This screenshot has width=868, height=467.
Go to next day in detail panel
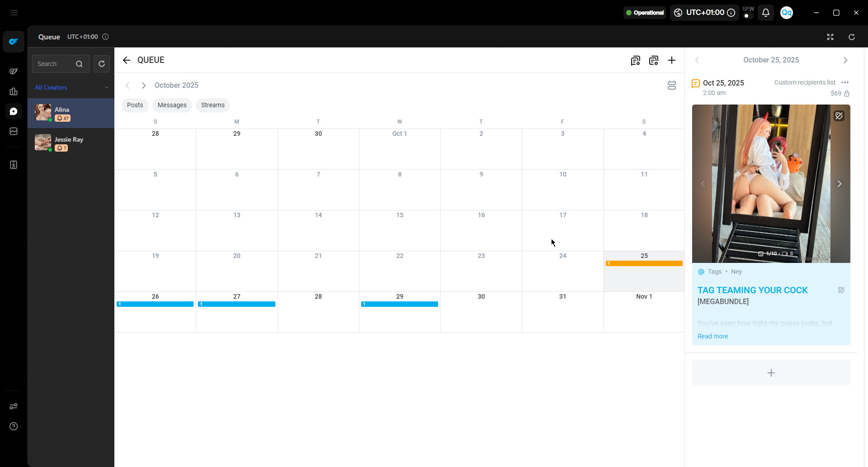click(845, 60)
